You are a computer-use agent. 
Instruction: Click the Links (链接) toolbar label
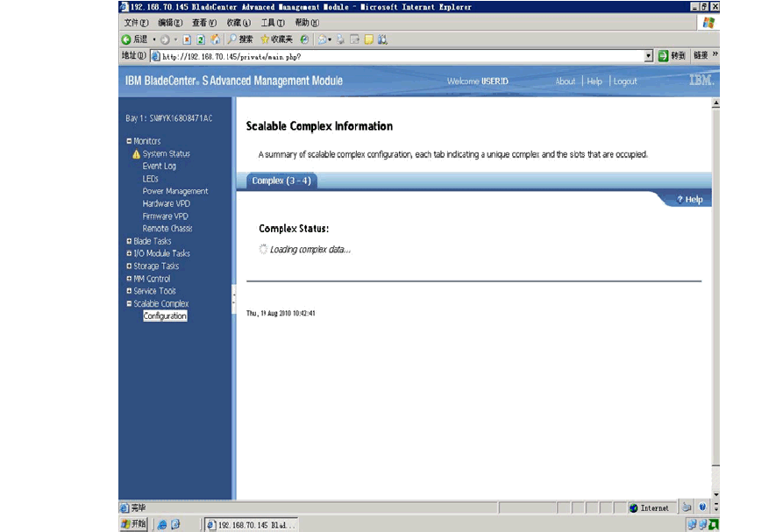[701, 55]
